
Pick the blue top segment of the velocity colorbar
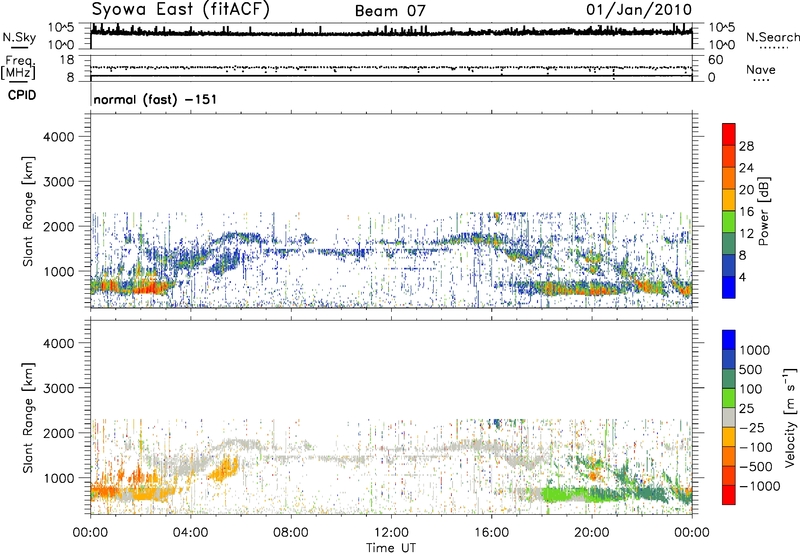[729, 340]
